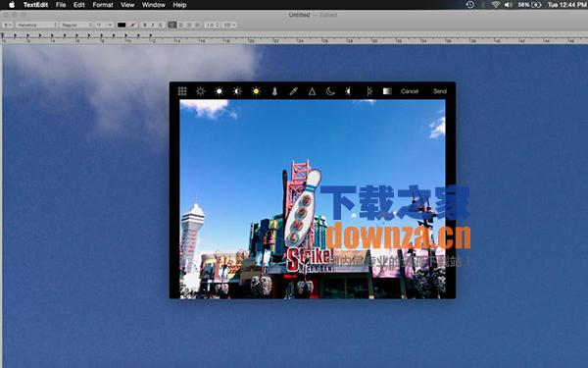Select center text alignment

tap(180, 25)
